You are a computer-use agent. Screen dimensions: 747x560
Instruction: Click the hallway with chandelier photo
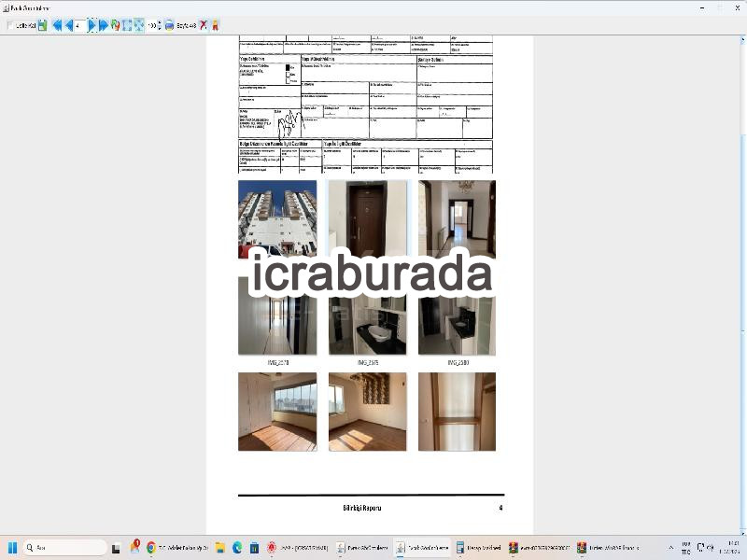click(457, 219)
